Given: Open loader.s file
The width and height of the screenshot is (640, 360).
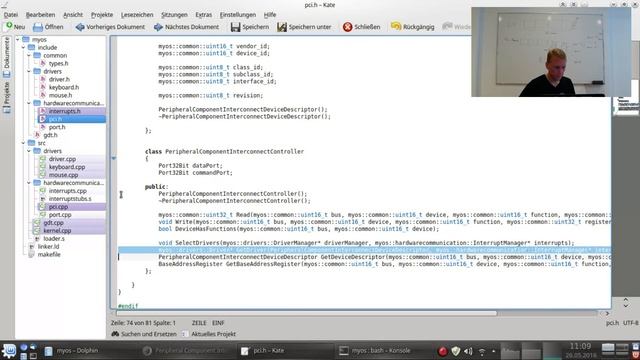Looking at the screenshot, I should (x=54, y=238).
